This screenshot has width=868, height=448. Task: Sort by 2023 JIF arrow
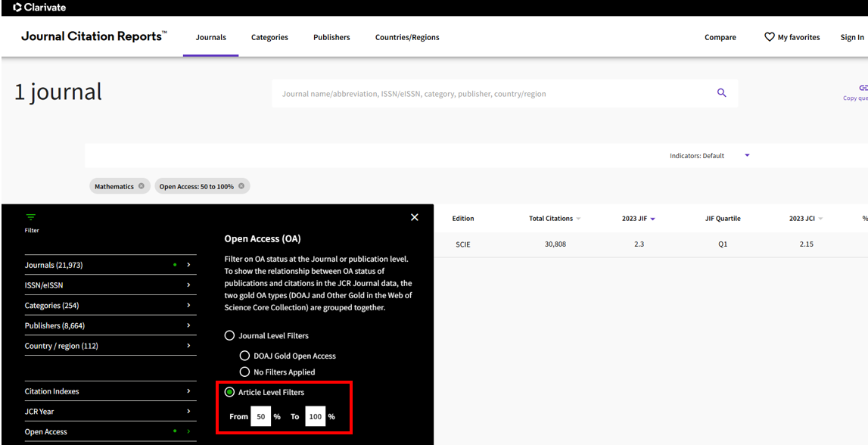652,219
